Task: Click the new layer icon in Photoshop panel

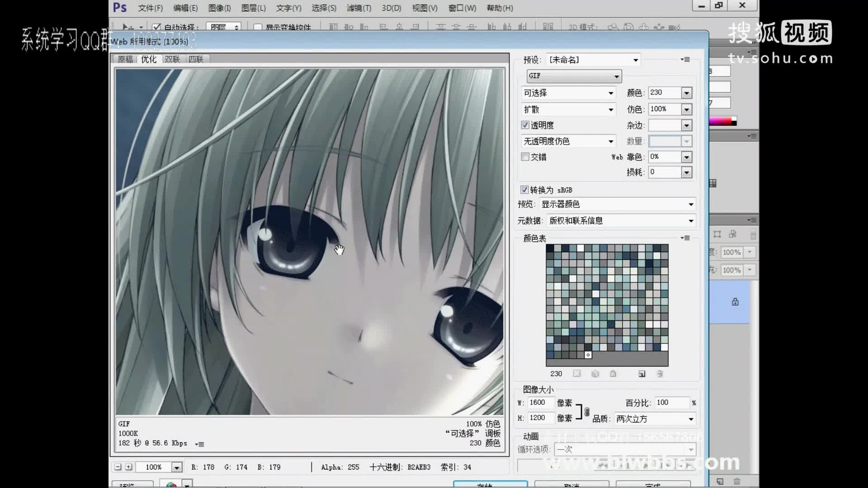Action: tap(720, 482)
